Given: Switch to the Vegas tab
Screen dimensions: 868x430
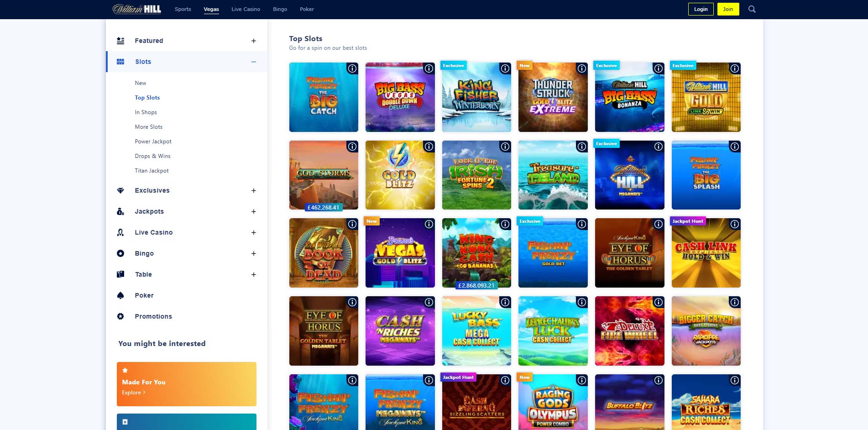Looking at the screenshot, I should click(x=210, y=9).
